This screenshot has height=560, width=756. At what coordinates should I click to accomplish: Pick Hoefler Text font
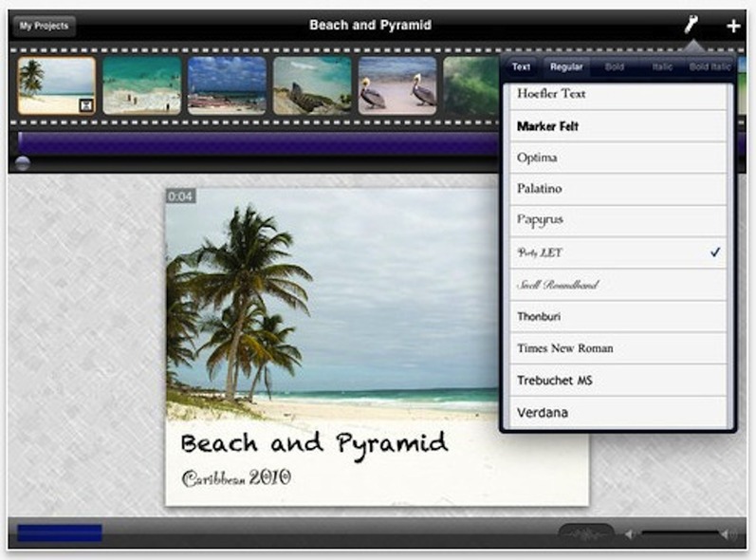tap(617, 94)
